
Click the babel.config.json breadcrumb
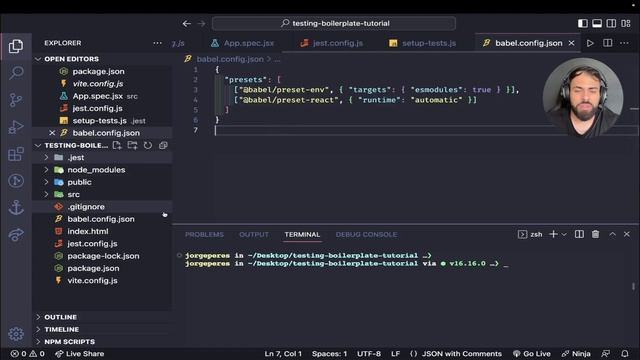coord(230,59)
